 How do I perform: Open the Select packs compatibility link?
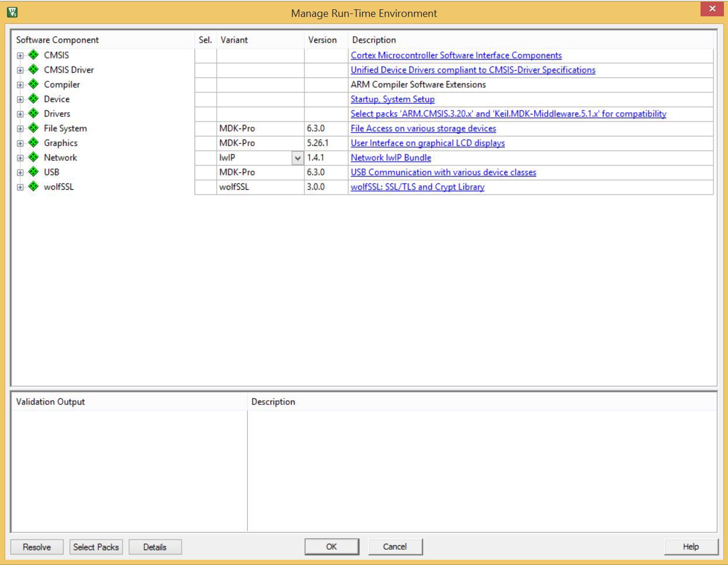tap(508, 114)
